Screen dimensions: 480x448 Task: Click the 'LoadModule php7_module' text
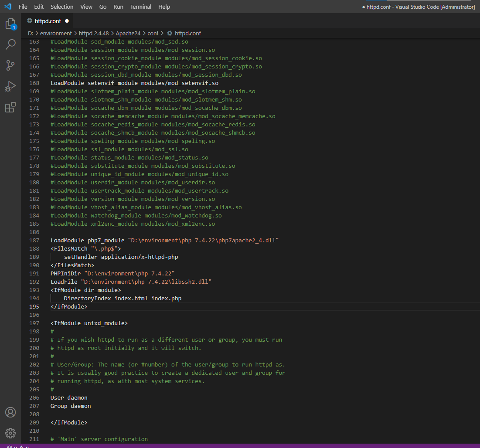[88, 241]
